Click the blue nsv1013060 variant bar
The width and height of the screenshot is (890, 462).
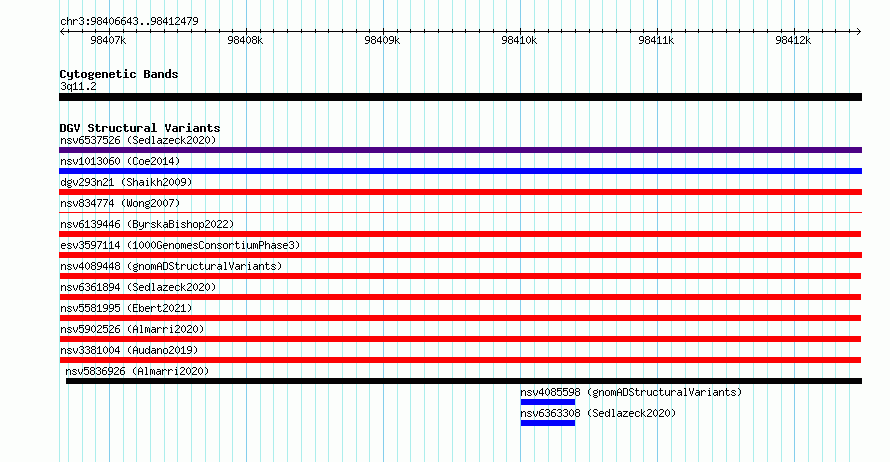pyautogui.click(x=460, y=171)
